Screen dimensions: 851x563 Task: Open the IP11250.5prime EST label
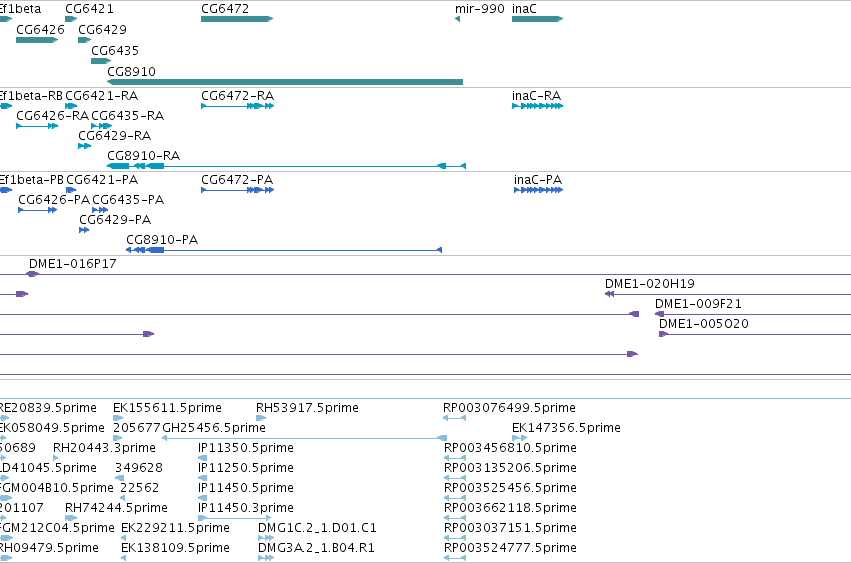[x=246, y=468]
